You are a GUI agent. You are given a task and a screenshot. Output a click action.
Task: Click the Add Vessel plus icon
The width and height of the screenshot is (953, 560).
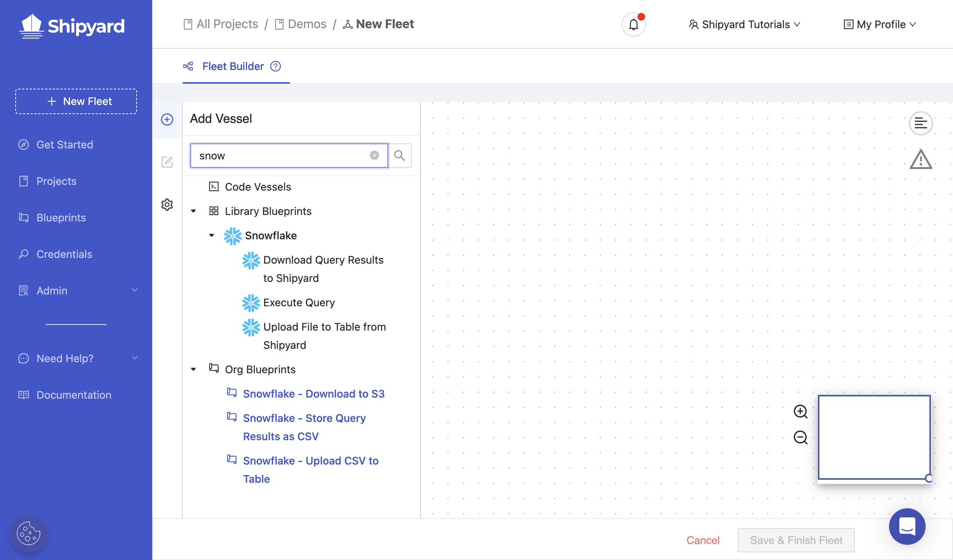click(167, 119)
